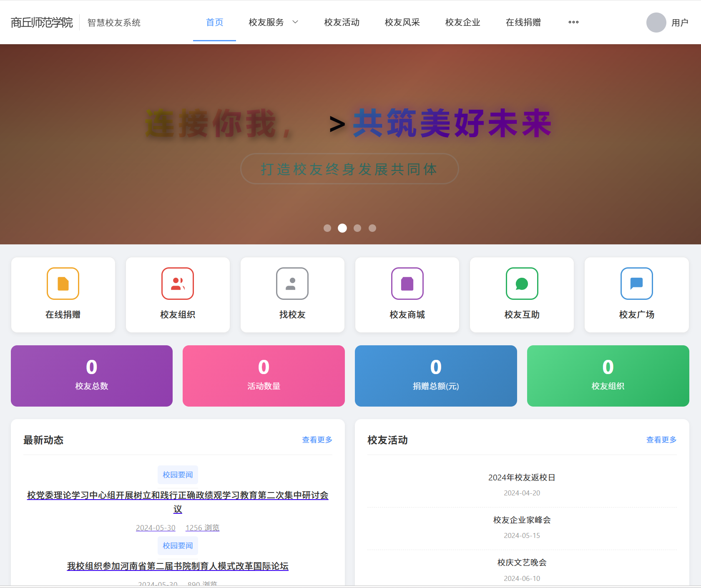Go to the 校友活动 nav item
Screen dimensions: 701x588
[x=342, y=22]
